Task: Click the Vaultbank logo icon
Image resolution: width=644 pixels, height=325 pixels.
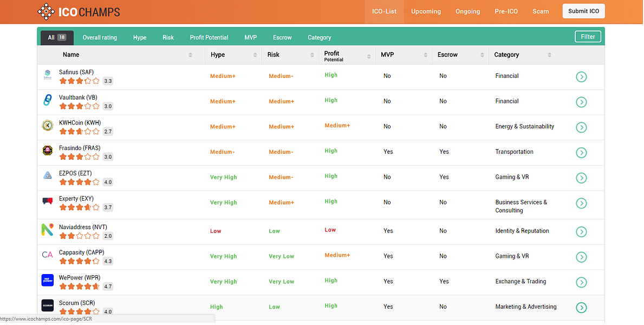Action: pos(48,100)
